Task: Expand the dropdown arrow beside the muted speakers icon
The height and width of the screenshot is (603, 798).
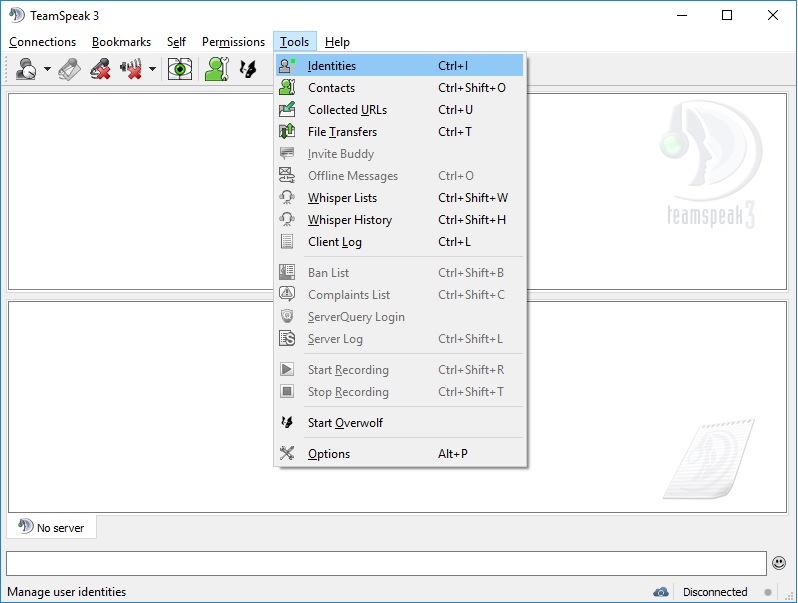Action: (152, 71)
